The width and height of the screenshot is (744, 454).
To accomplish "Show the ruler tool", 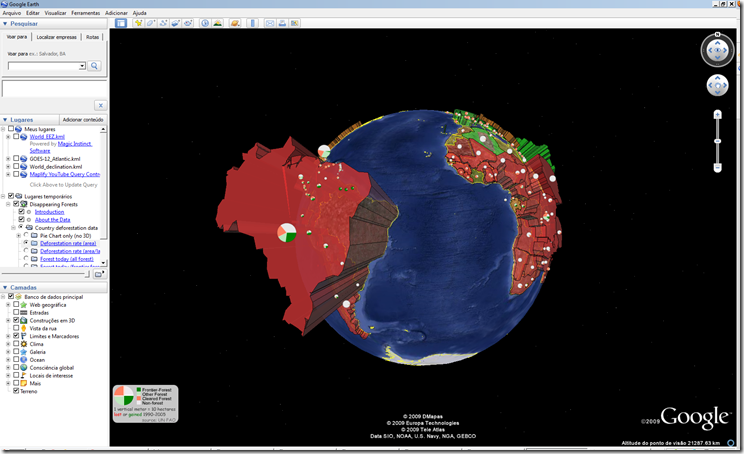I will point(252,23).
